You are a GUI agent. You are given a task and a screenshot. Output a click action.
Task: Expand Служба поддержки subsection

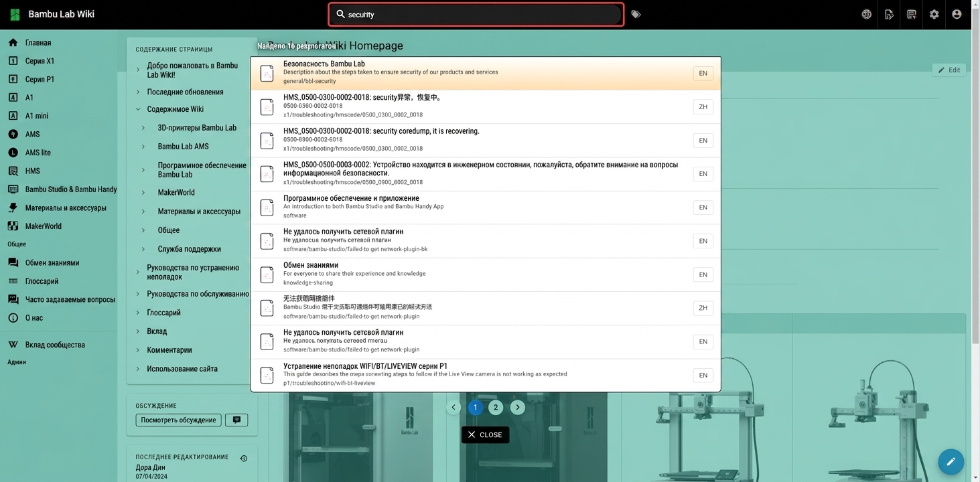click(x=143, y=249)
